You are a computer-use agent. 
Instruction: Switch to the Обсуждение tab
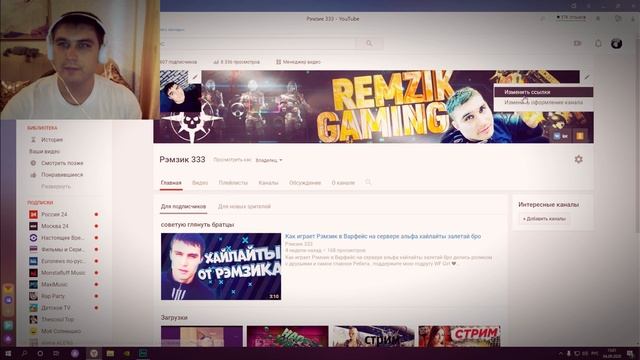click(x=305, y=183)
